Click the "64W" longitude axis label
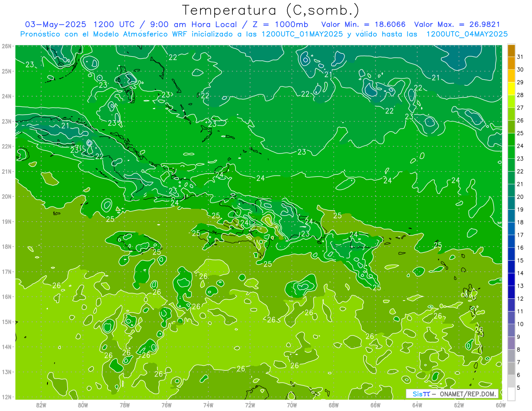Viewport: 532px width, 411px height. point(417,405)
